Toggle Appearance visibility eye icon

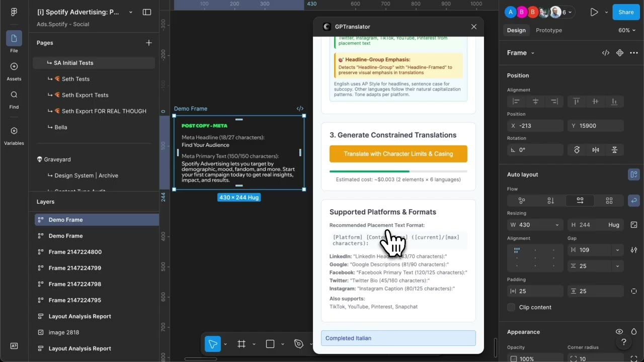click(x=619, y=332)
